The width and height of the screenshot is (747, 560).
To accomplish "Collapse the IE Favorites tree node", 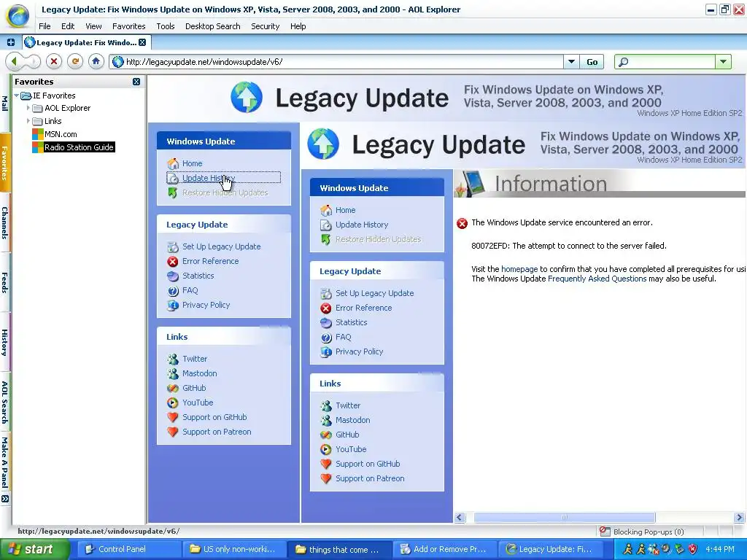I will coord(16,96).
